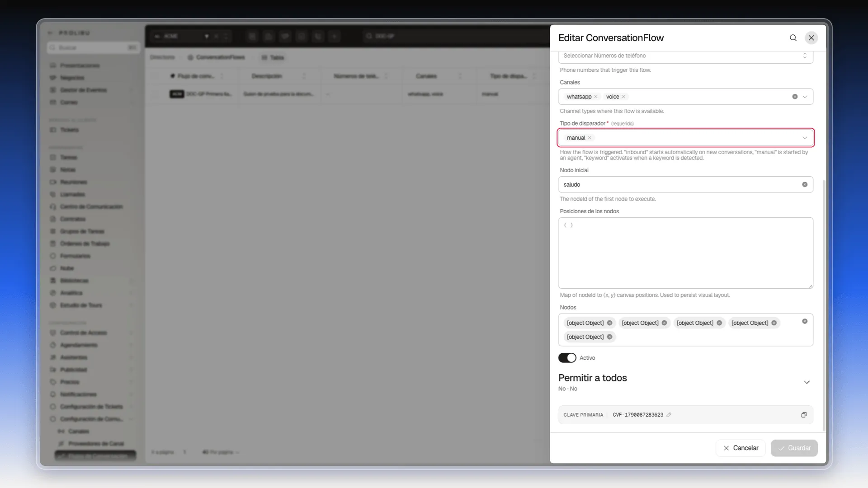
Task: Open search in the Editar ConversationFlow panel
Action: pyautogui.click(x=793, y=38)
